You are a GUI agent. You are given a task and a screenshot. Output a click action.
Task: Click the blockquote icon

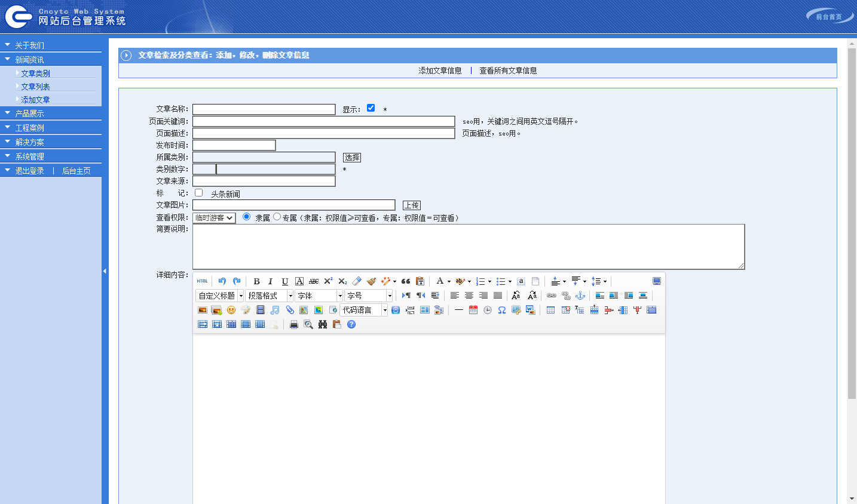406,281
